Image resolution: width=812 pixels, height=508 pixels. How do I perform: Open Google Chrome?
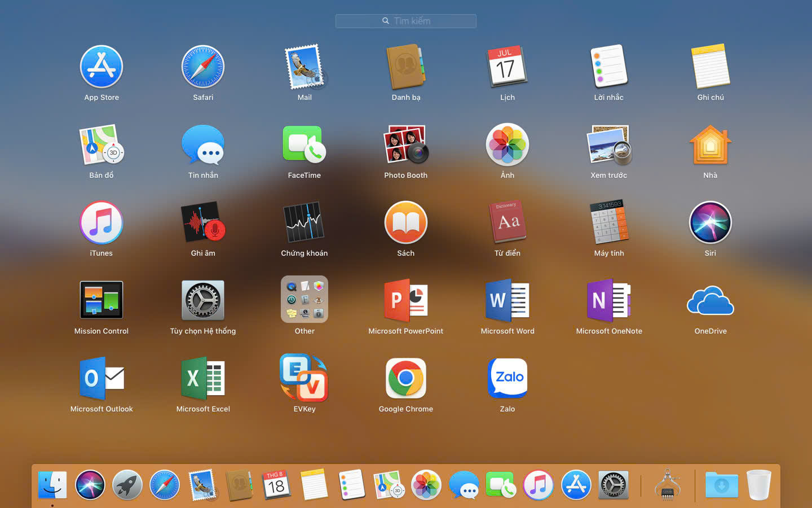[405, 378]
